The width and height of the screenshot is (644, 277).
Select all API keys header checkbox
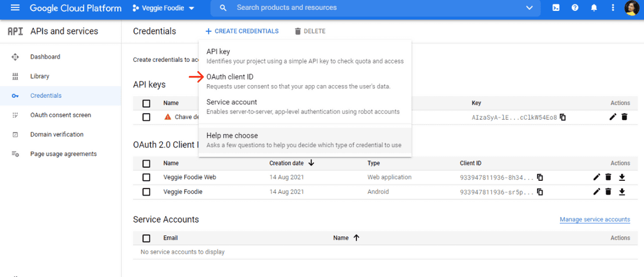146,103
